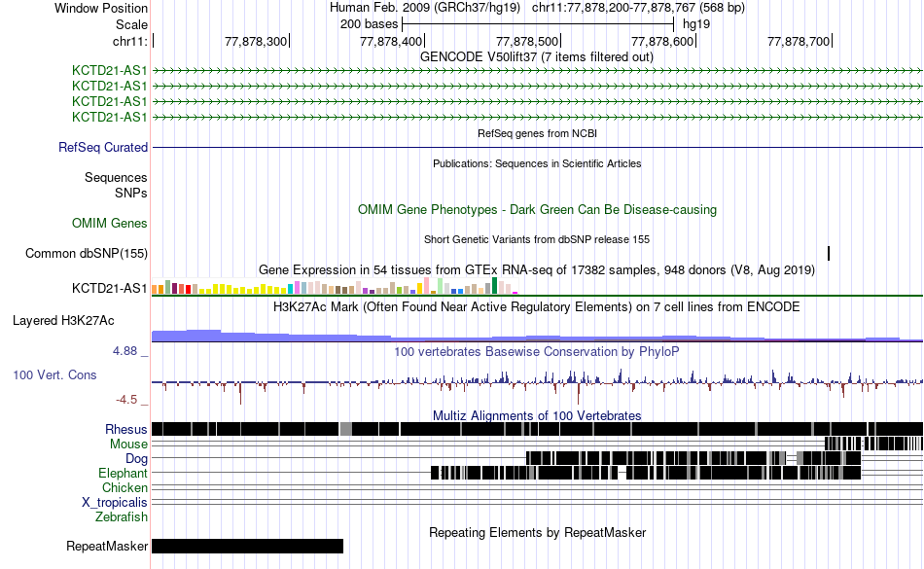Open "Short Genetic Variants from dbSNP release 155" title
Screen dimensions: 924x569
point(537,239)
